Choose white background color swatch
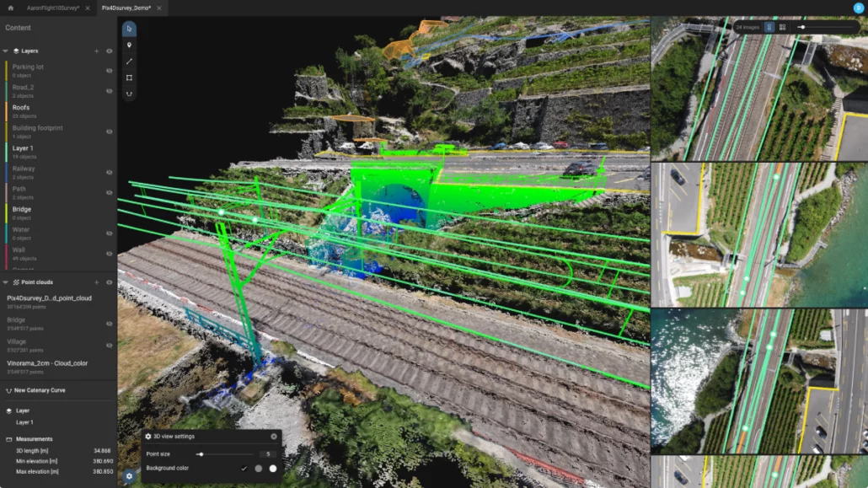Image resolution: width=868 pixels, height=488 pixels. 273,468
